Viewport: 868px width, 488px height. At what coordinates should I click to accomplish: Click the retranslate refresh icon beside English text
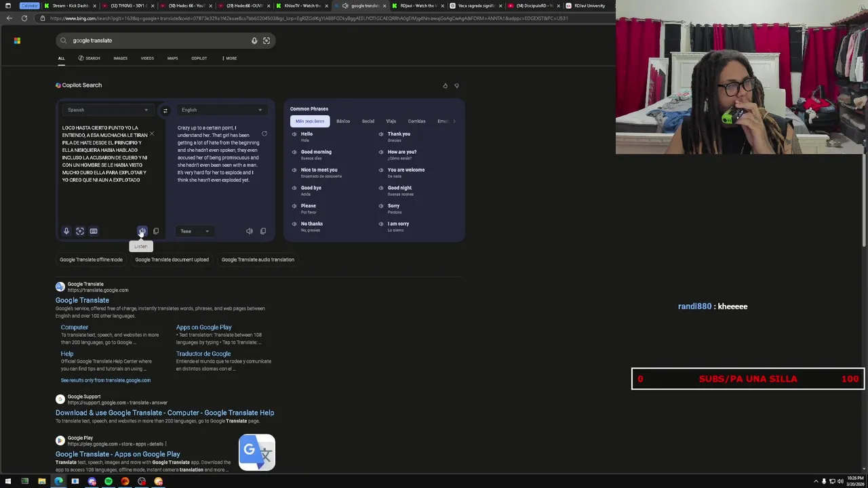click(x=264, y=134)
